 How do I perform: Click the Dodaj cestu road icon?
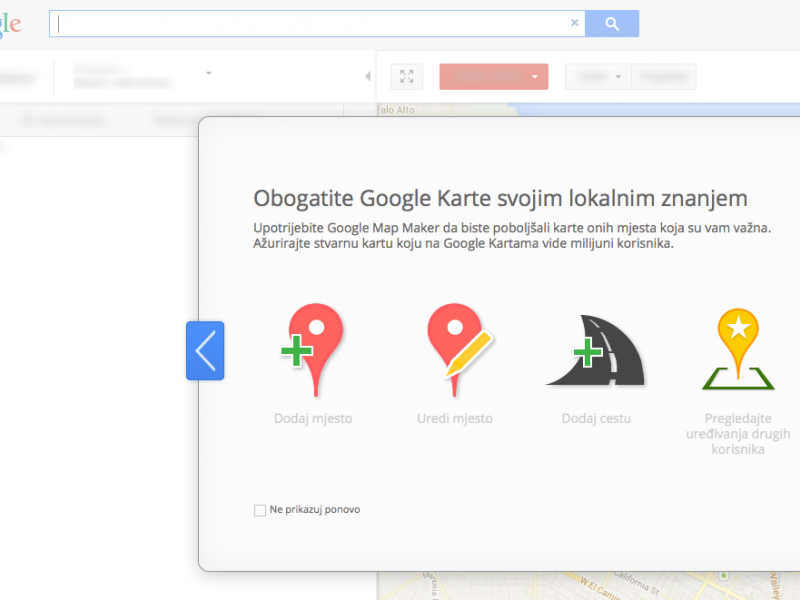coord(596,351)
